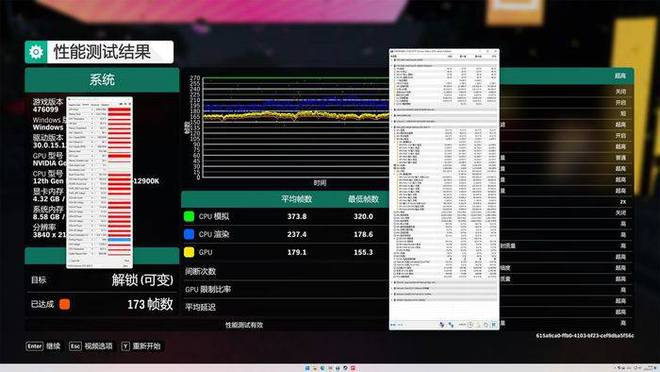Click the 最低帧数 column header
Viewport: 660px width, 372px height.
[363, 199]
